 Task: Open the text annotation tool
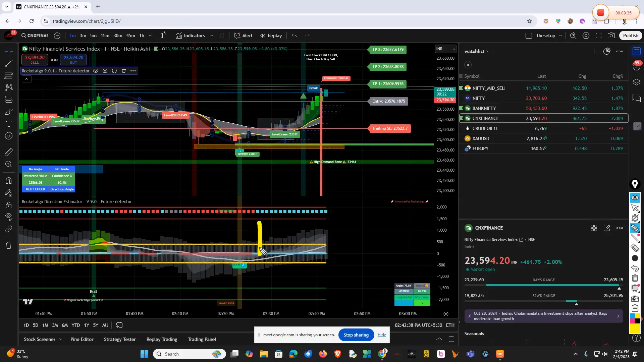coord(8,124)
